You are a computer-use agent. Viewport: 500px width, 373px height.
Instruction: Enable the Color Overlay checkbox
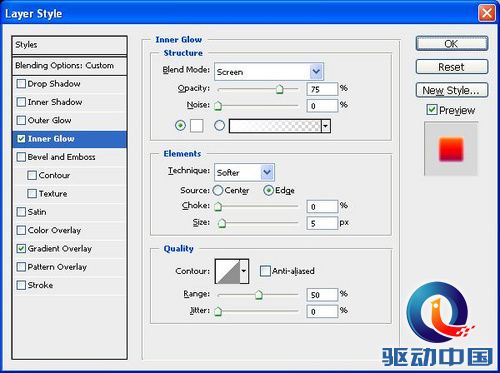pyautogui.click(x=21, y=230)
